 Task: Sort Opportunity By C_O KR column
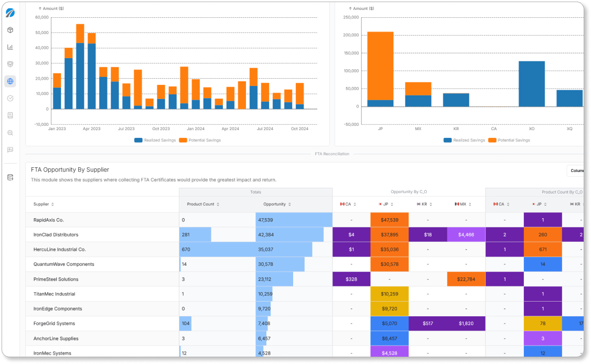tap(424, 204)
